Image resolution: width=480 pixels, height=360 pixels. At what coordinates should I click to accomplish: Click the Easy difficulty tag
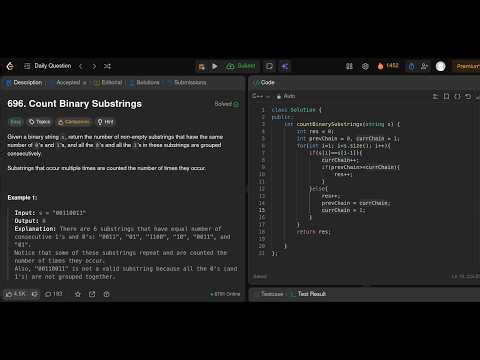(15, 122)
